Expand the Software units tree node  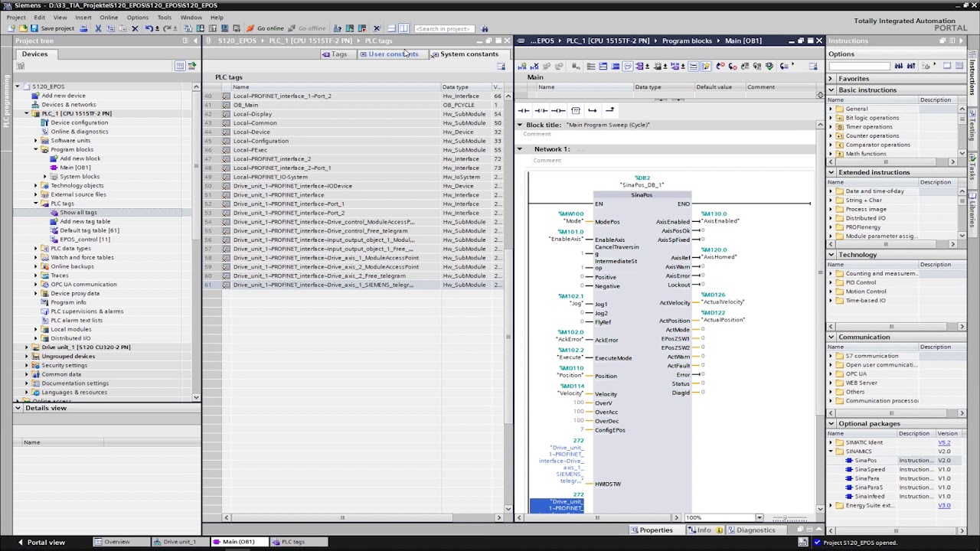point(35,141)
